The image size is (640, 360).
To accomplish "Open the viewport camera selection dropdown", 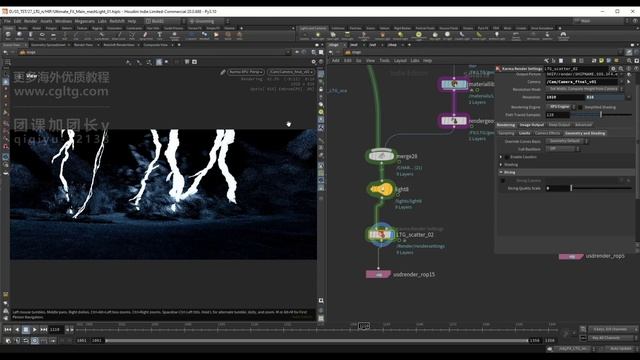I will point(291,72).
